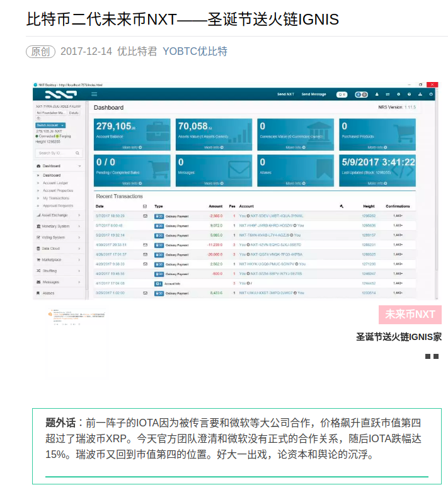Open Account Properties in the sidebar
448x504 pixels.
tap(58, 190)
